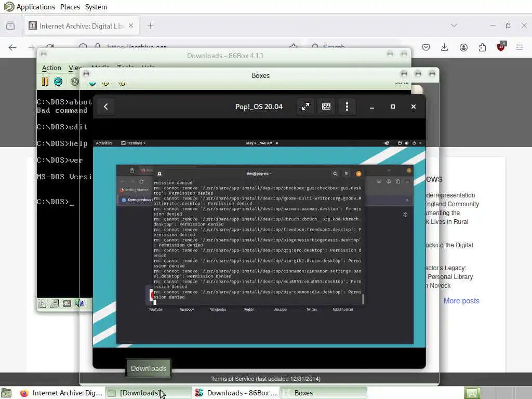The image size is (532, 399).
Task: Click Add Shortcut in guest browser
Action: point(343,310)
